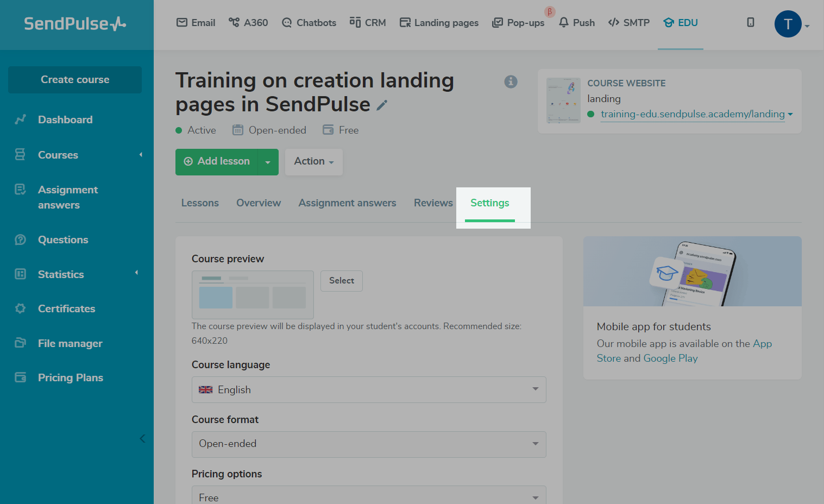Open Dashboard from the sidebar
824x504 pixels.
pyautogui.click(x=65, y=119)
